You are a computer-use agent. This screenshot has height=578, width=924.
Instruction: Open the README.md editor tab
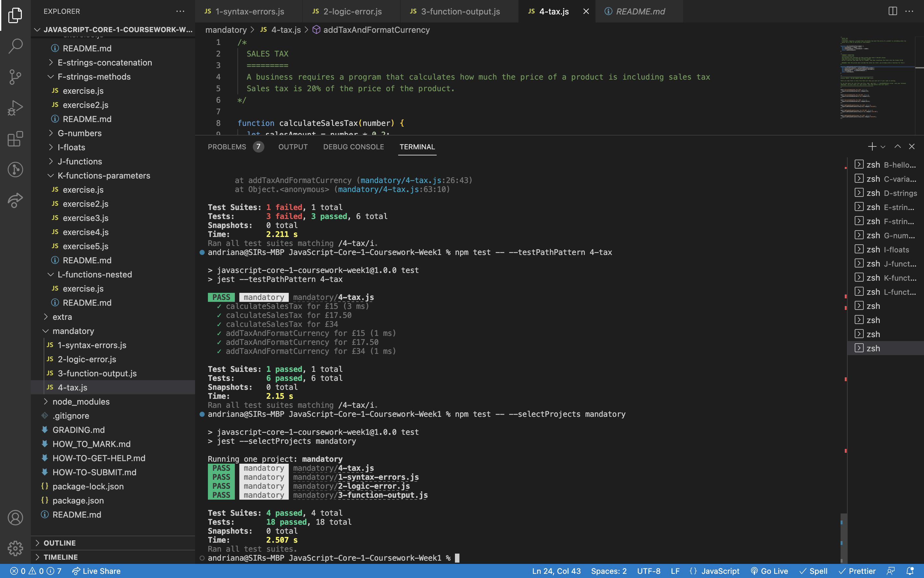coord(639,12)
